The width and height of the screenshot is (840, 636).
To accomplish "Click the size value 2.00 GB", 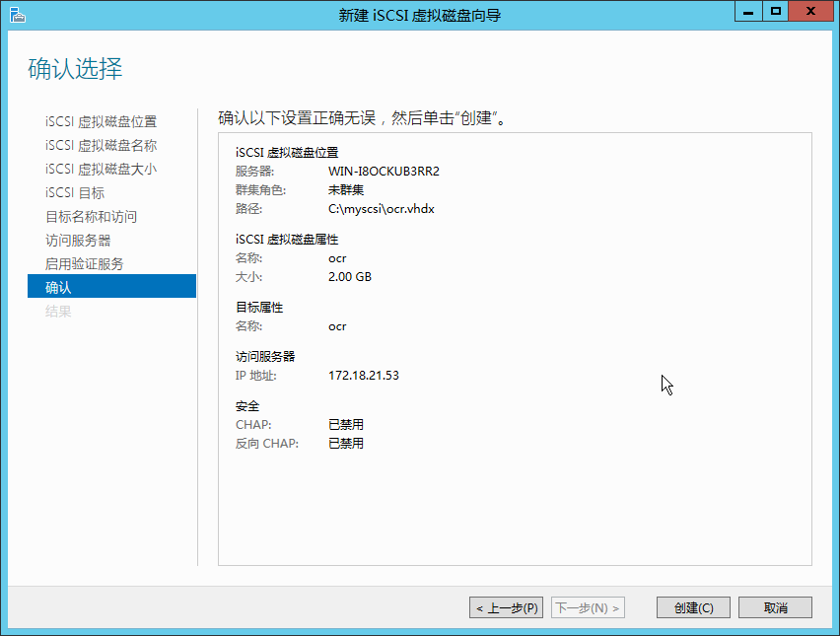I will [x=350, y=276].
